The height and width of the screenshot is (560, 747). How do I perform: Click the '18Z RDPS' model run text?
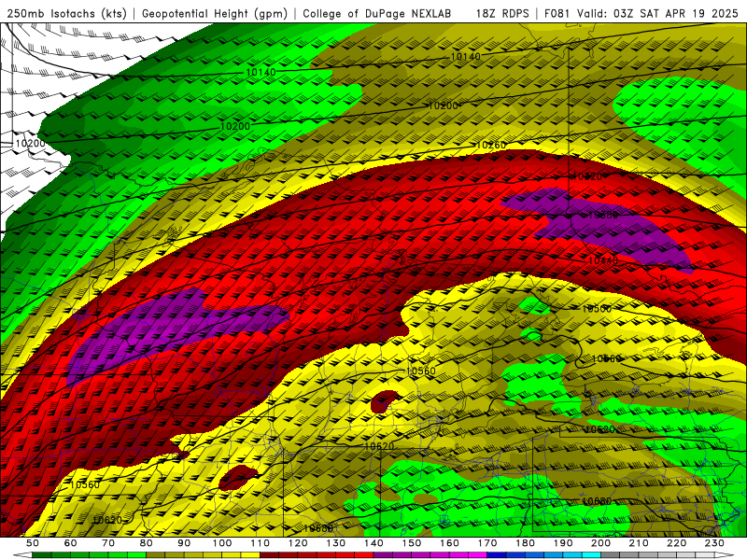(502, 14)
